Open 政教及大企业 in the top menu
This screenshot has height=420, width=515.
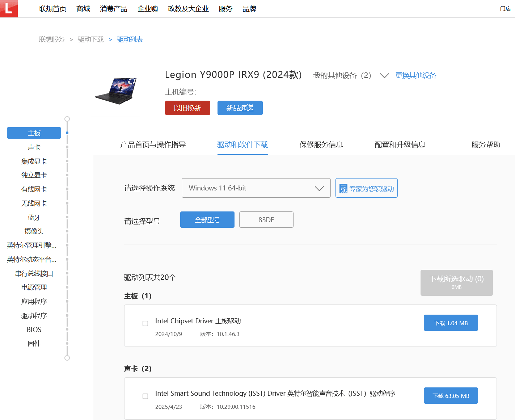click(188, 9)
